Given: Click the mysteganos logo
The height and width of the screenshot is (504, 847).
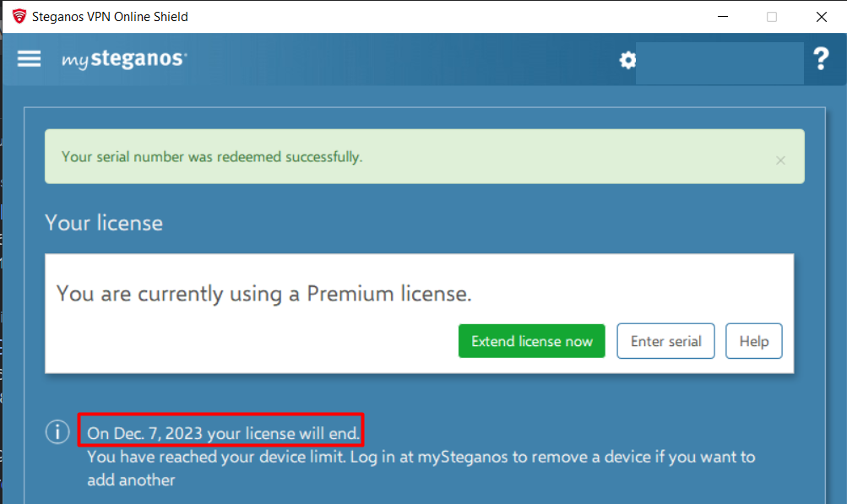Looking at the screenshot, I should point(124,59).
